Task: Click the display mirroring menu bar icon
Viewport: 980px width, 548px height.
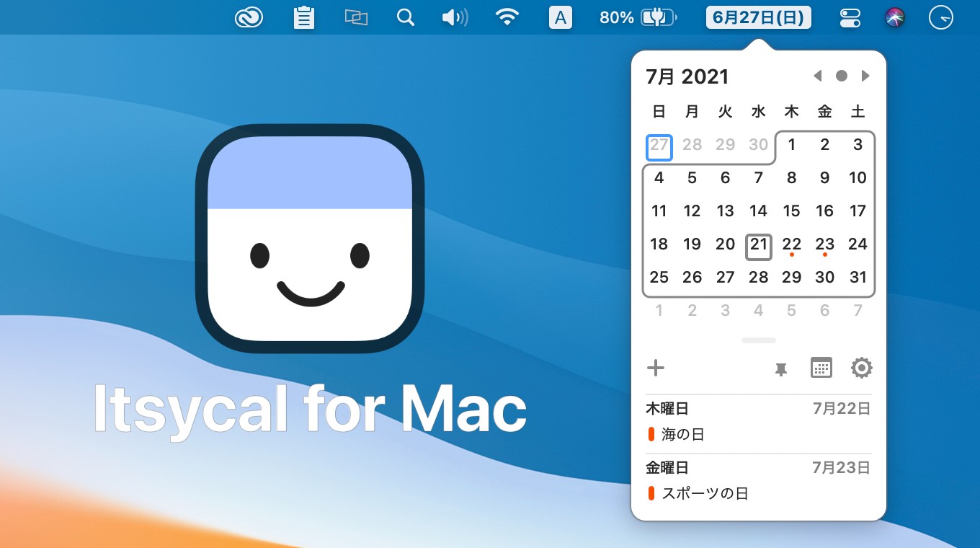Action: (356, 17)
